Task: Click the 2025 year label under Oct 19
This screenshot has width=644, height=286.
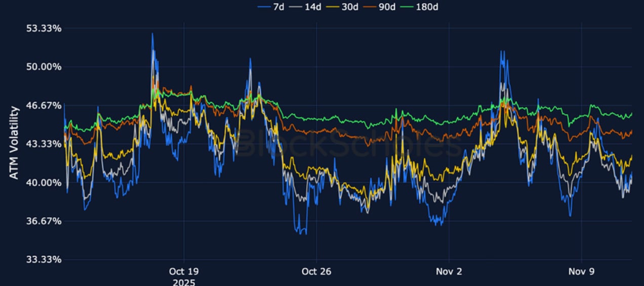Action: point(184,281)
